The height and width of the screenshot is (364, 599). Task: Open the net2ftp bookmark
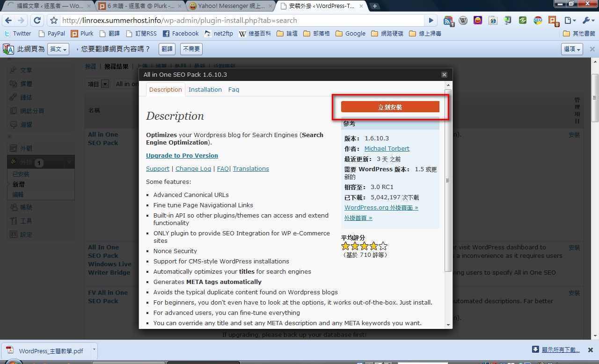[x=219, y=34]
